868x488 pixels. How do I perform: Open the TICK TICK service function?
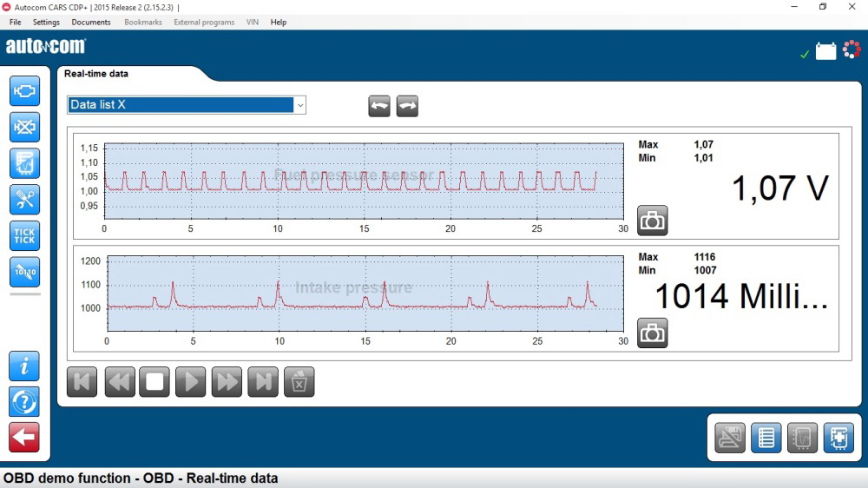24,235
